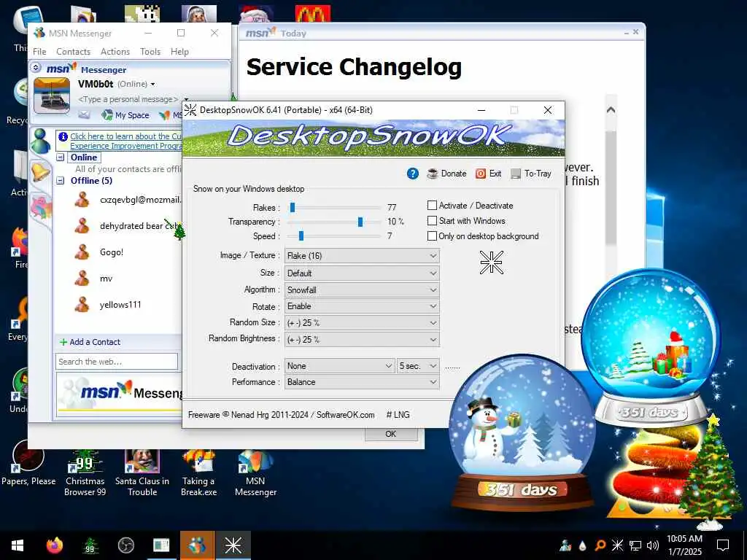
Task: Open the Windows Start menu
Action: coord(18,545)
